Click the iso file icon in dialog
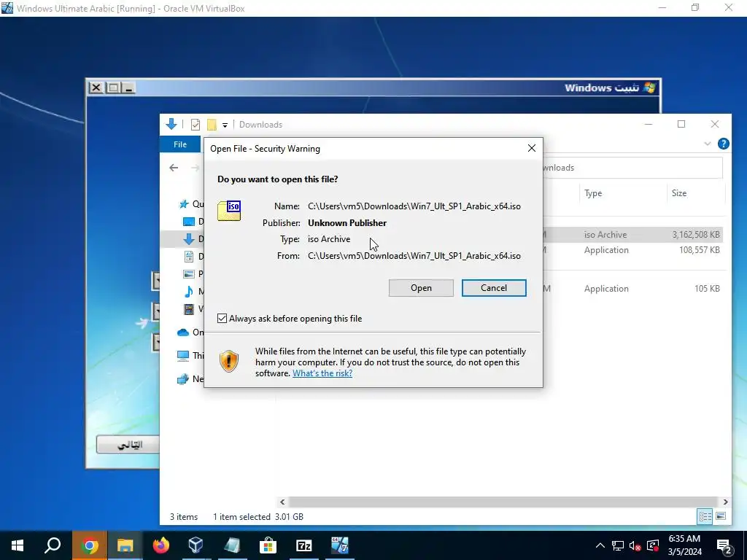 tap(229, 211)
